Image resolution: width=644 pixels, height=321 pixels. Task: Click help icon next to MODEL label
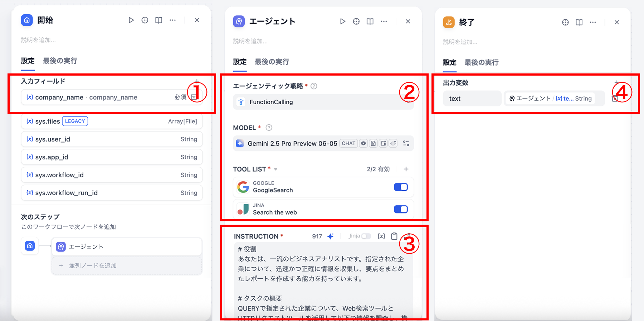coord(269,128)
